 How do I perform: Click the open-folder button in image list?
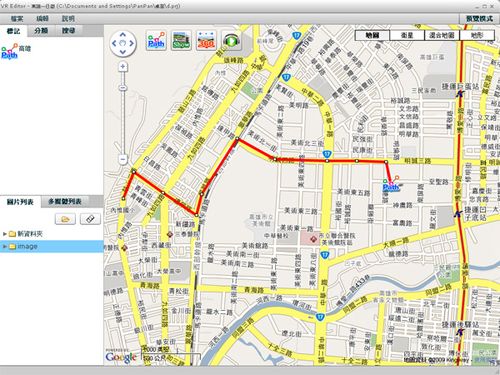65,219
